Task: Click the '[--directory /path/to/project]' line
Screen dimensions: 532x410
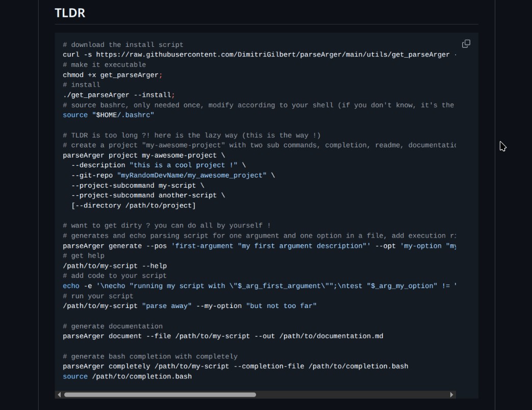Action: 133,206
